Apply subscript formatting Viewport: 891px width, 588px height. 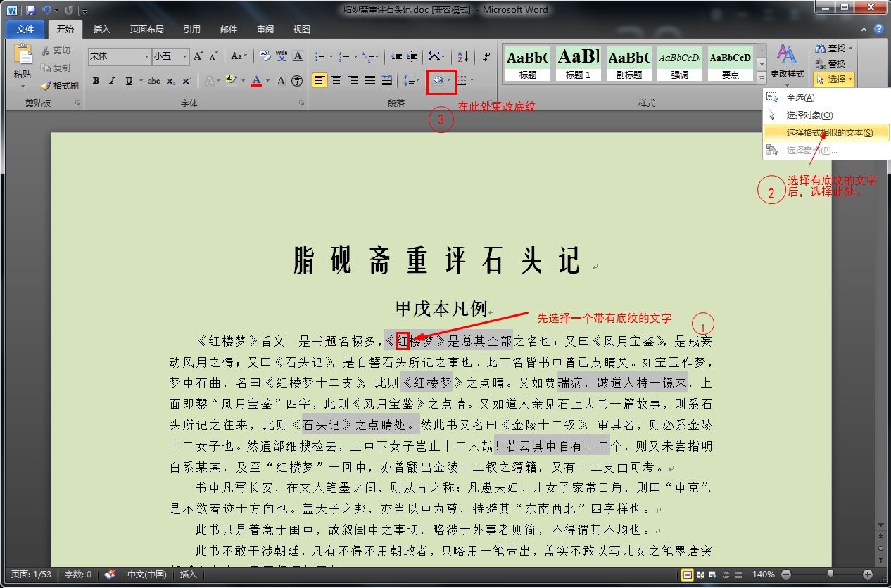(172, 81)
